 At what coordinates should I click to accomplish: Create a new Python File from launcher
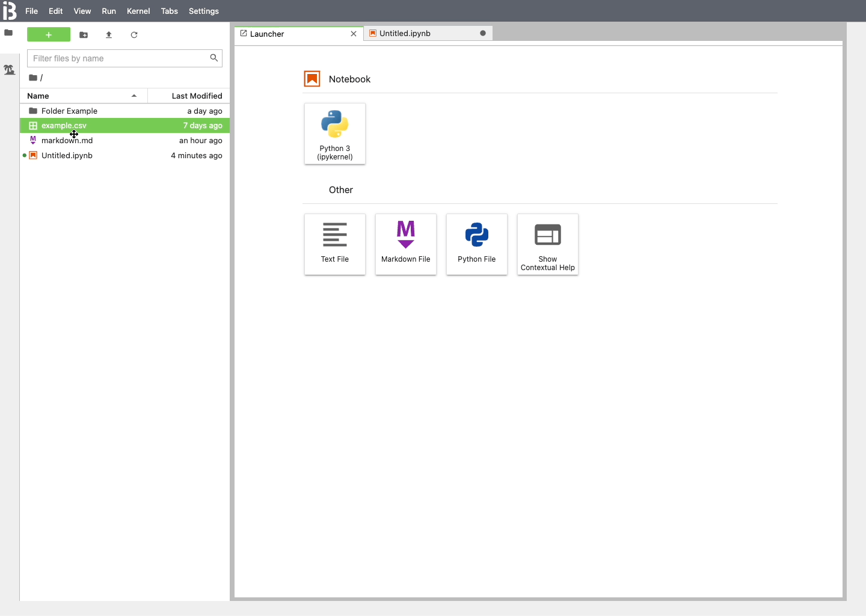click(x=477, y=244)
